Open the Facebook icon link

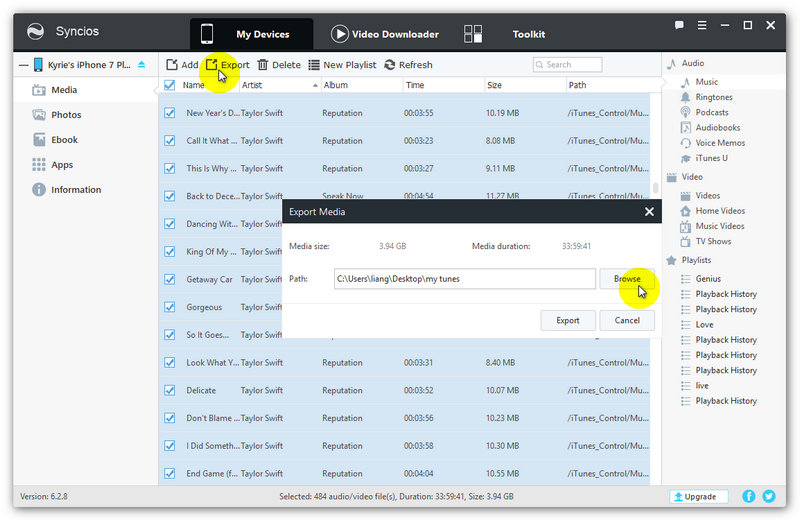748,496
